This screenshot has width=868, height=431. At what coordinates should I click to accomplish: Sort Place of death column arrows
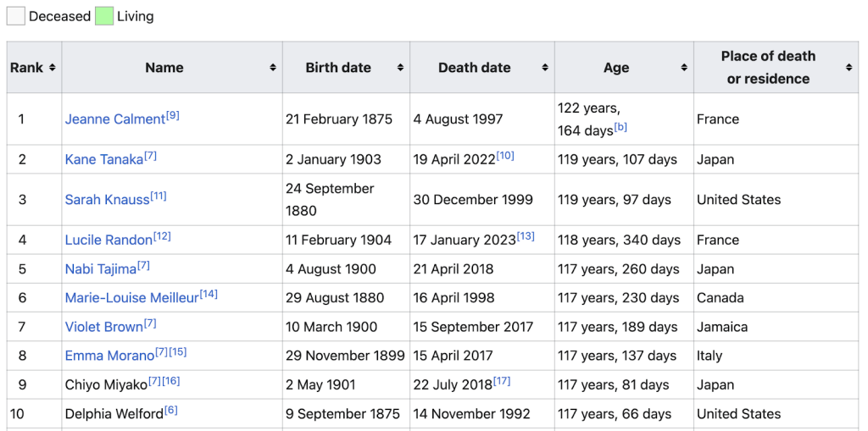[x=849, y=68]
